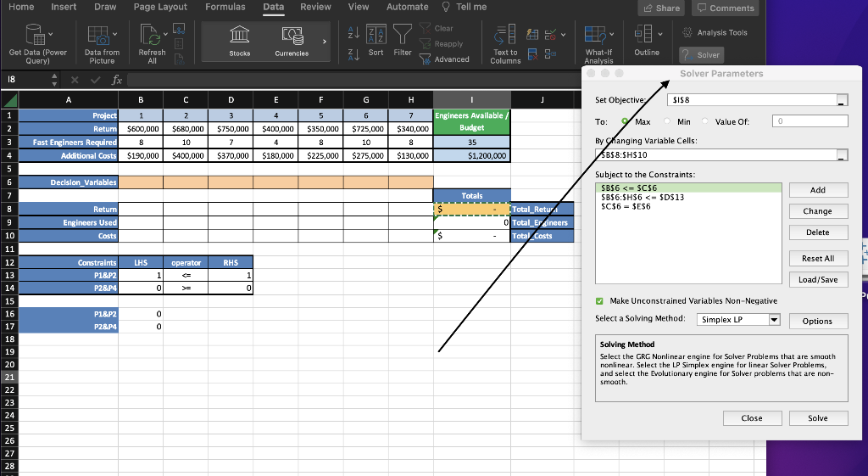The height and width of the screenshot is (476, 868).
Task: Click the Data from Picture icon
Action: point(98,35)
